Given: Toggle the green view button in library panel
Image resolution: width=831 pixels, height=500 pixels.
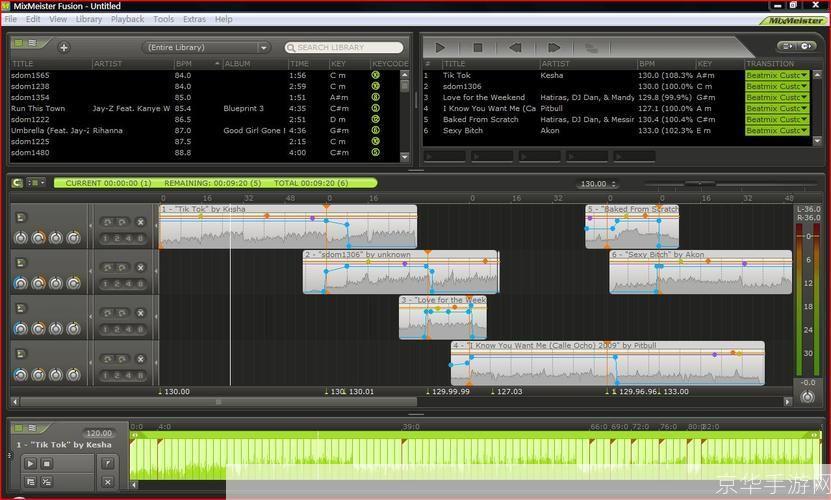Looking at the screenshot, I should [19, 42].
